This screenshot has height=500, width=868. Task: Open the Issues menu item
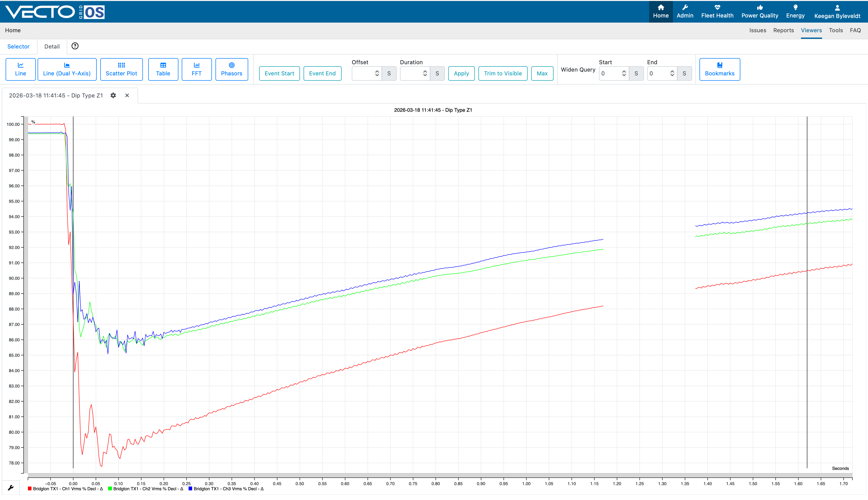pos(757,30)
